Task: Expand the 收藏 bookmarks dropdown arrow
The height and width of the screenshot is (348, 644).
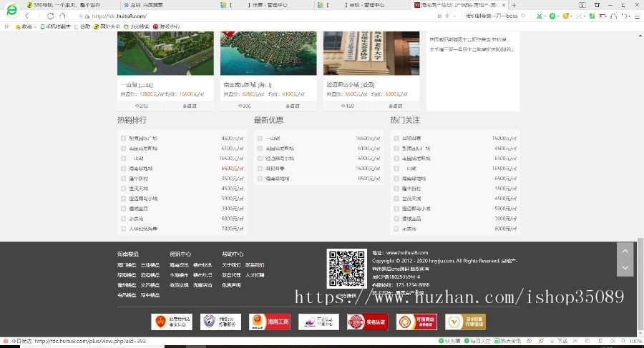Action: 35,27
